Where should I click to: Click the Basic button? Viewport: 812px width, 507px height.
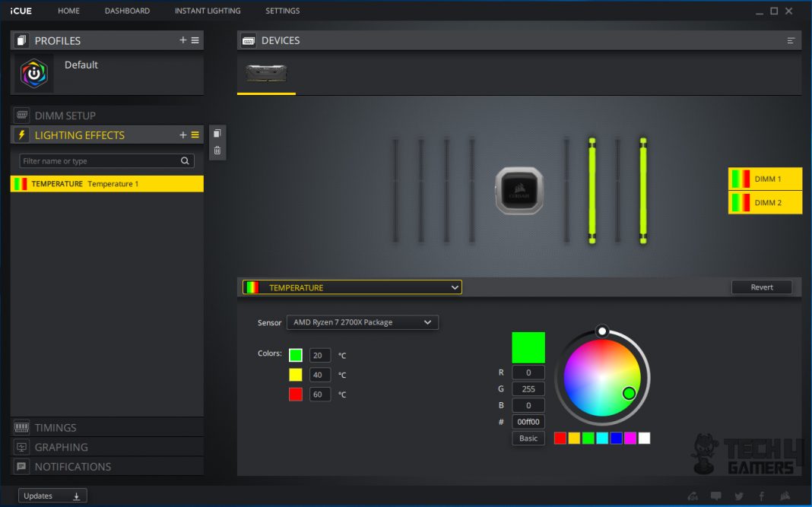tap(528, 438)
